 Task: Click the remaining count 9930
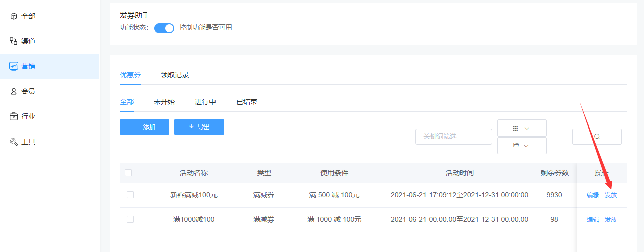pyautogui.click(x=554, y=195)
